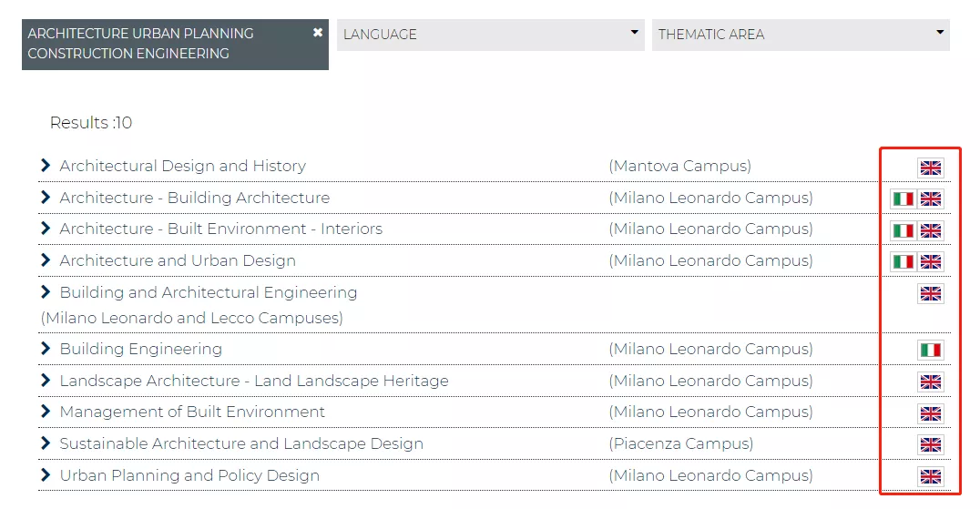Click UK flag for Building and Architectural Engineering
This screenshot has height=509, width=980.
click(x=930, y=294)
